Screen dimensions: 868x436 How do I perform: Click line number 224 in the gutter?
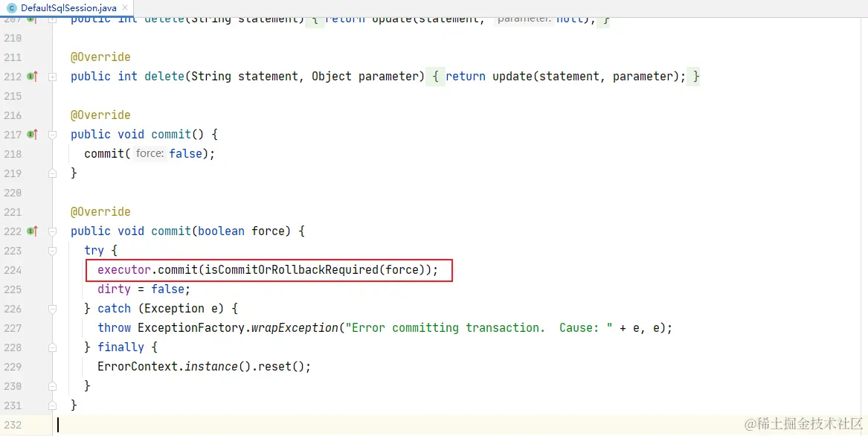12,270
